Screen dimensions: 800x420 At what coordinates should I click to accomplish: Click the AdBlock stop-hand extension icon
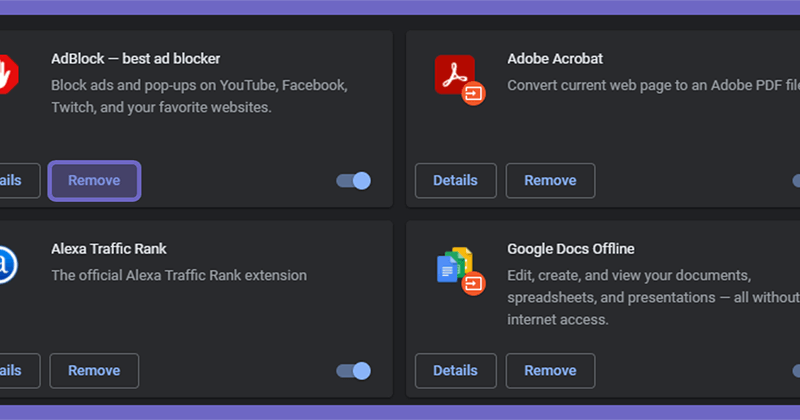[9, 75]
